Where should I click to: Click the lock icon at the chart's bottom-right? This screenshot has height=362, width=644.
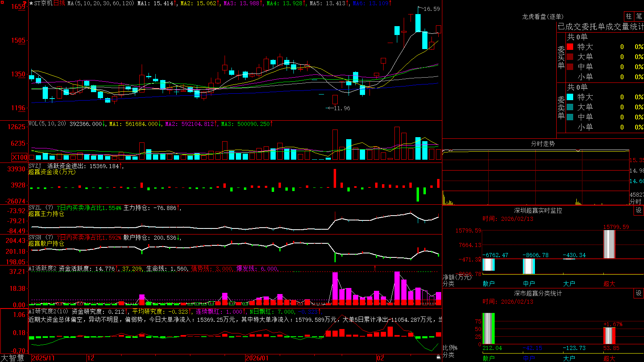point(438,357)
